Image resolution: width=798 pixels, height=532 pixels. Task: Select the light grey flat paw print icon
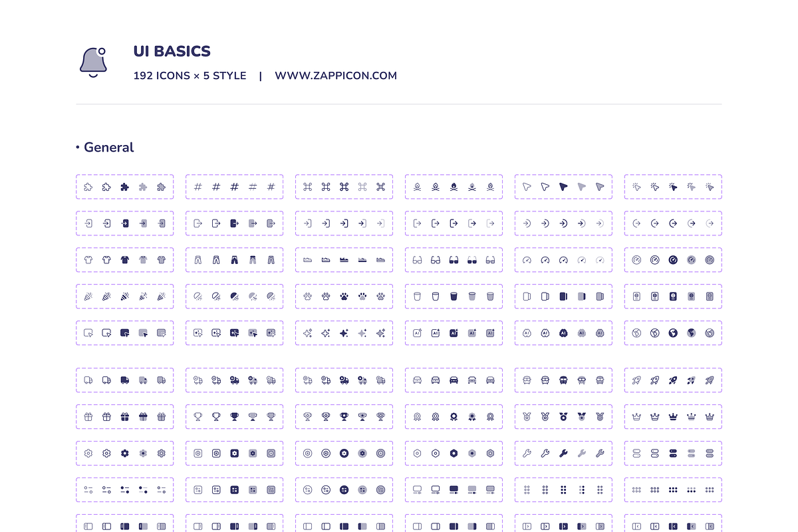click(362, 297)
